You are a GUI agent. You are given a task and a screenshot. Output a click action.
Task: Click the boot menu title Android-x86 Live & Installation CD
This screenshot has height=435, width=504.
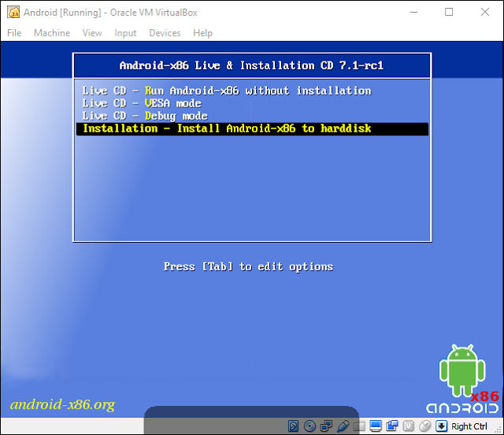coord(252,65)
